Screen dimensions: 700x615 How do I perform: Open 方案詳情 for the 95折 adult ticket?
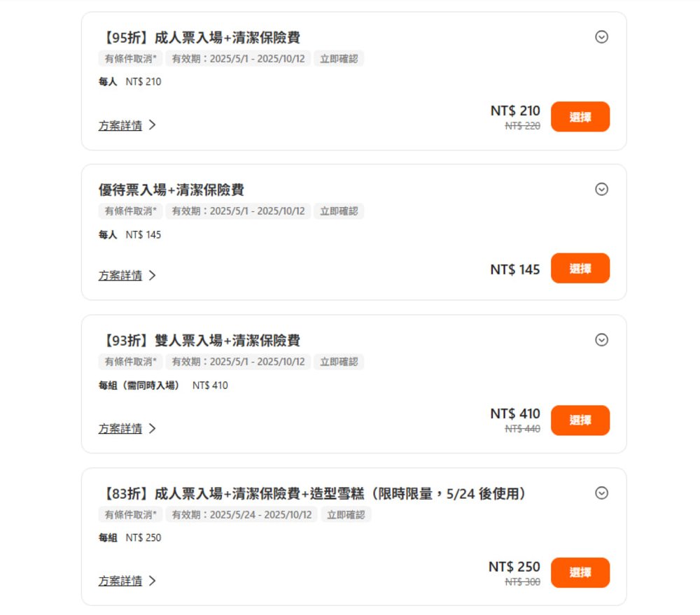point(120,126)
